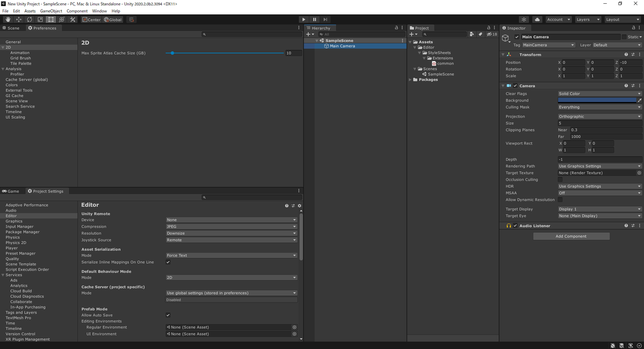Open Transform component help icon
The image size is (644, 349).
626,54
